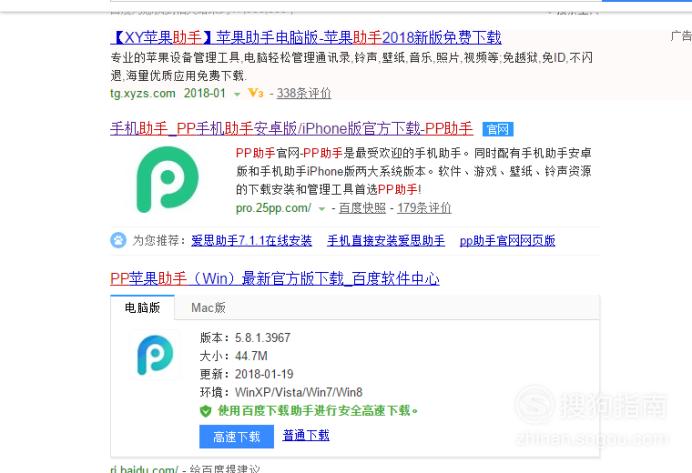Click the green shield security icon
This screenshot has width=692, height=473.
[206, 411]
